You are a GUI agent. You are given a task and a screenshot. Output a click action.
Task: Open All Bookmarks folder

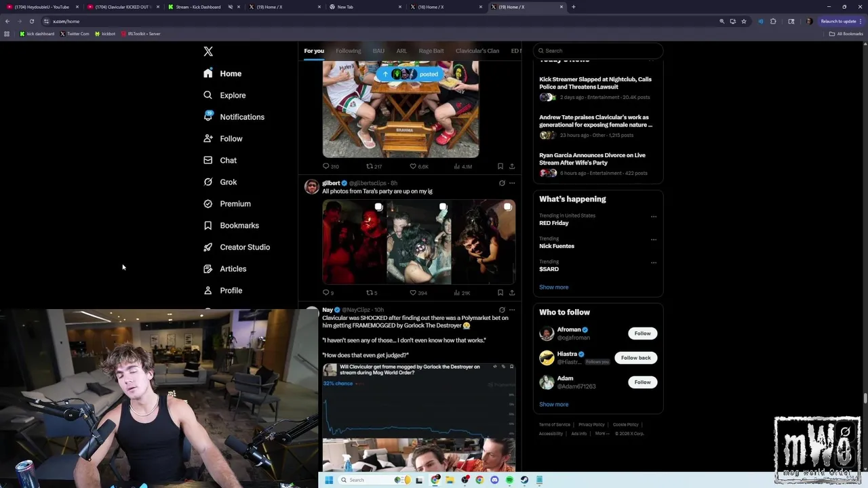(x=846, y=33)
